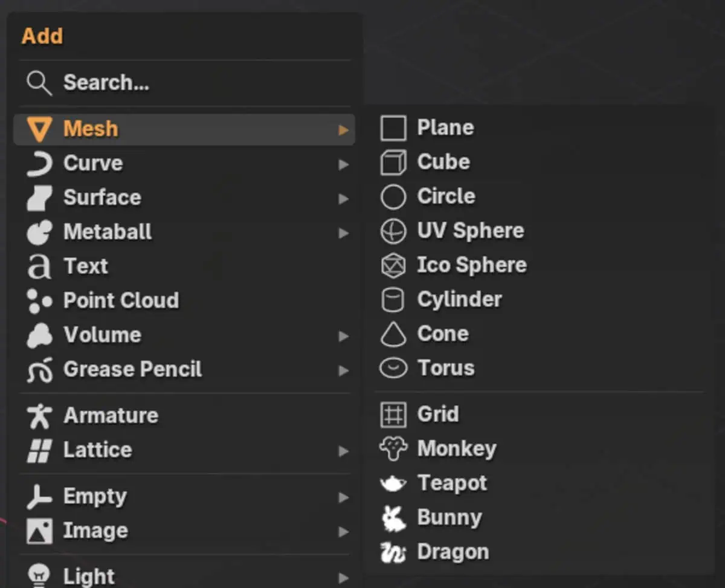Viewport: 725px width, 588px height.
Task: Expand the Metaball submenu arrow
Action: 344,233
